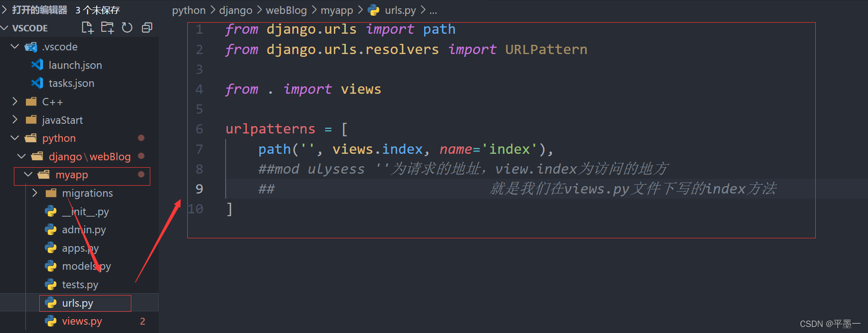This screenshot has height=333, width=868.
Task: Click the VS Code icon beside tasks.json
Action: click(37, 83)
